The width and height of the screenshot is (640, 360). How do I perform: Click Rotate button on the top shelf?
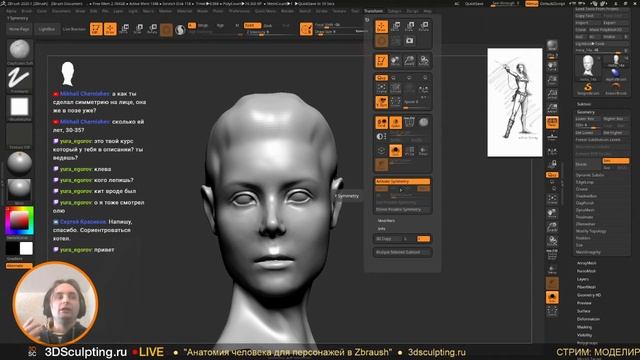152,29
